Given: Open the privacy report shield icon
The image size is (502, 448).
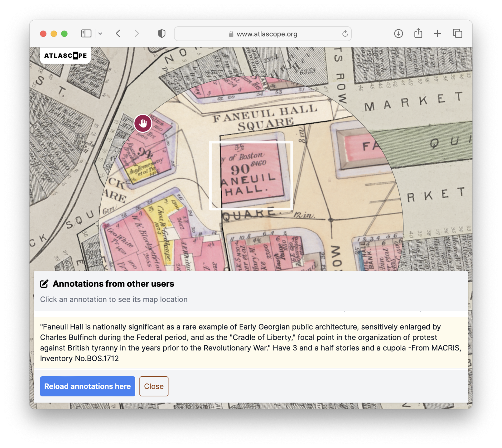Looking at the screenshot, I should [x=162, y=34].
